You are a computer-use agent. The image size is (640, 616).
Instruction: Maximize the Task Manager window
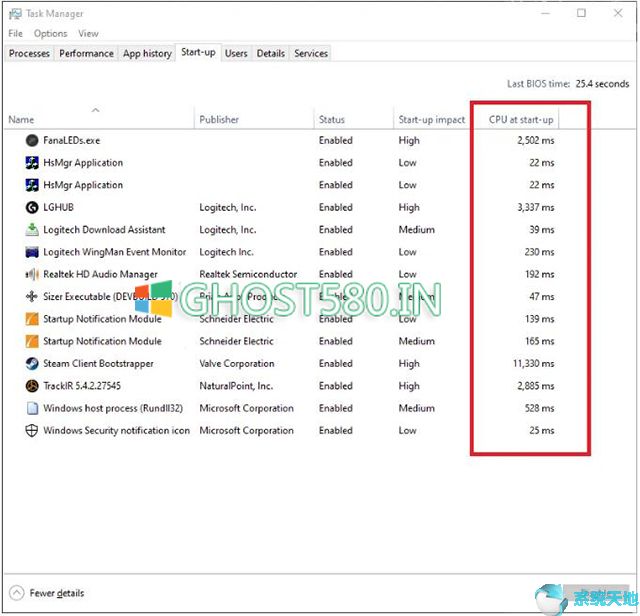point(581,13)
